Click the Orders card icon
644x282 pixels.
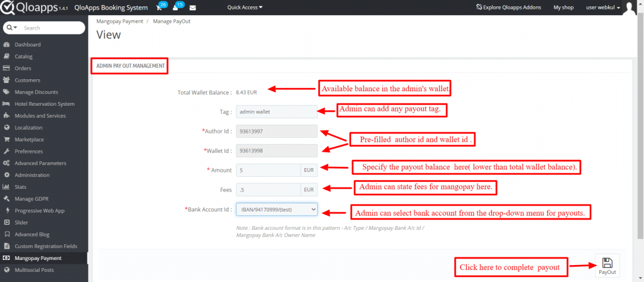click(6, 68)
